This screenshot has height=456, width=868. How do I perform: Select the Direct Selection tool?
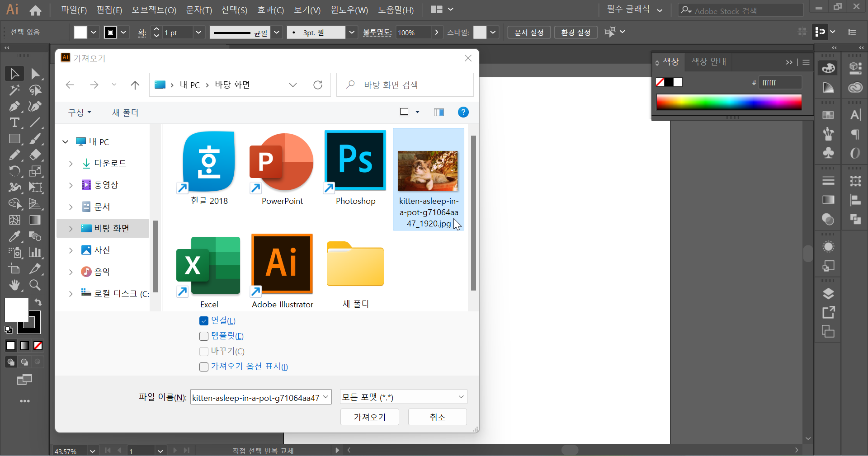click(35, 74)
